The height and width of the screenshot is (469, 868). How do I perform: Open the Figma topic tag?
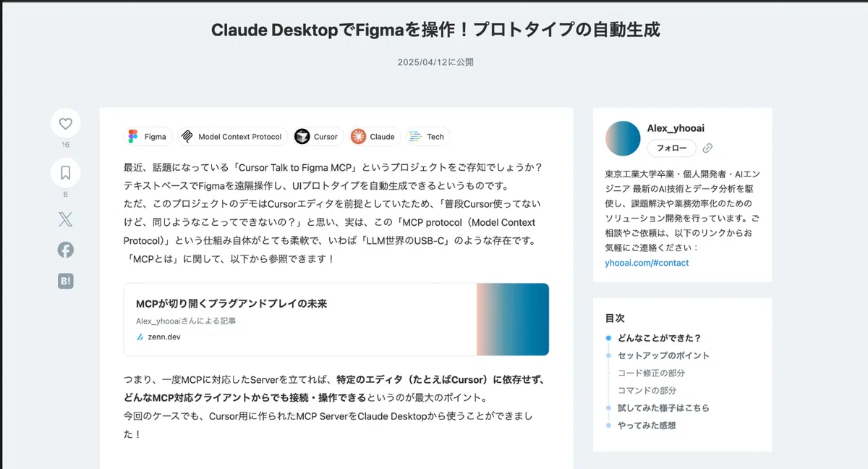coord(148,137)
